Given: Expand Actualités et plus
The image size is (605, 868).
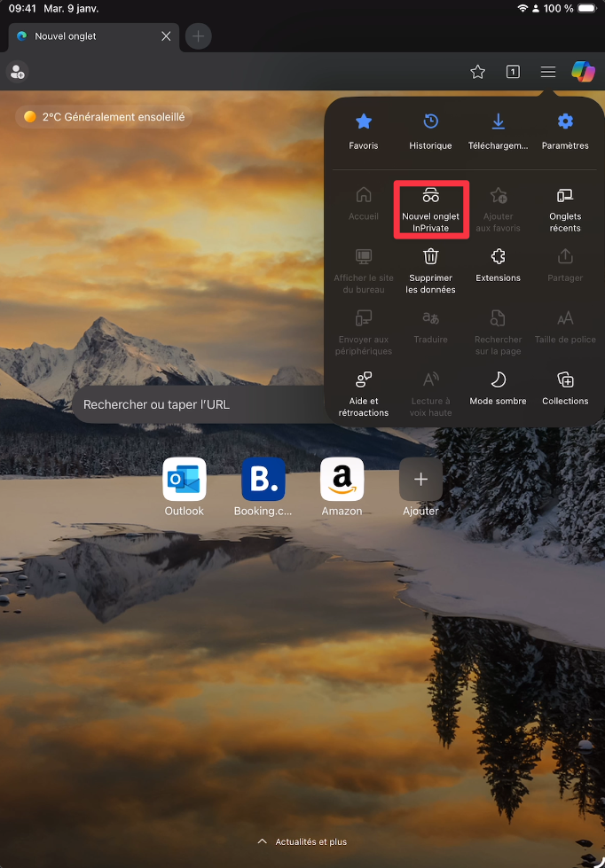Looking at the screenshot, I should click(302, 842).
